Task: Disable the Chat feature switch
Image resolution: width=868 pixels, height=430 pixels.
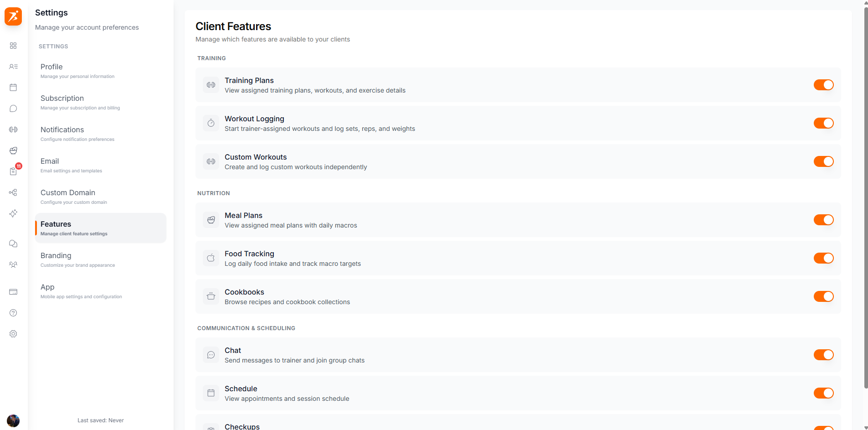Action: (x=823, y=355)
